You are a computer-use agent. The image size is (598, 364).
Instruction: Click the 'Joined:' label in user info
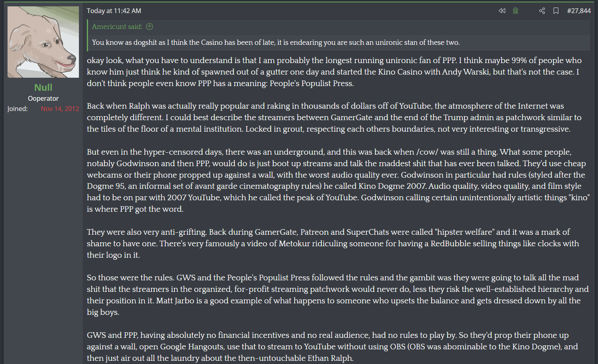coord(17,109)
